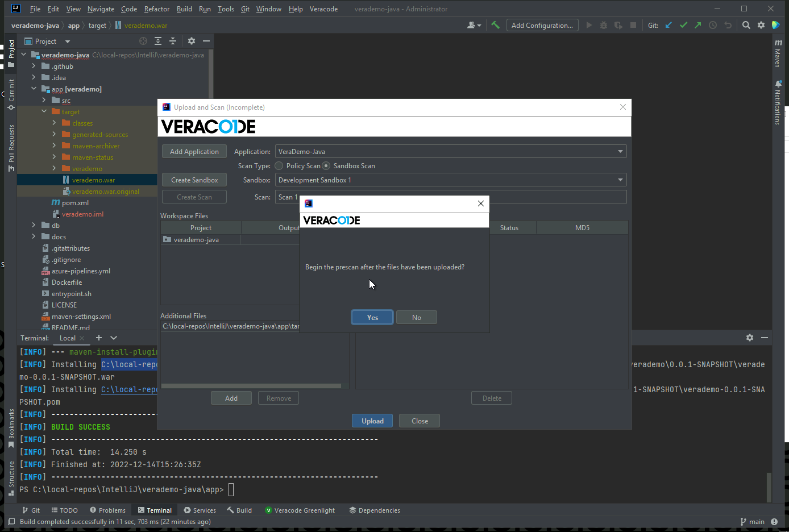Click the user account icon in toolbar
Image resolution: width=789 pixels, height=532 pixels.
coord(474,25)
